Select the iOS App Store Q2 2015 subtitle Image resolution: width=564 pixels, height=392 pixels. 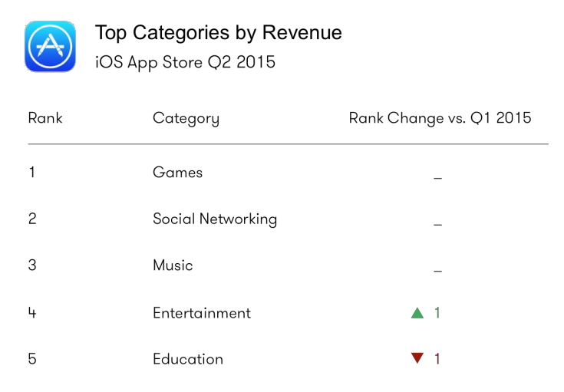tap(184, 62)
